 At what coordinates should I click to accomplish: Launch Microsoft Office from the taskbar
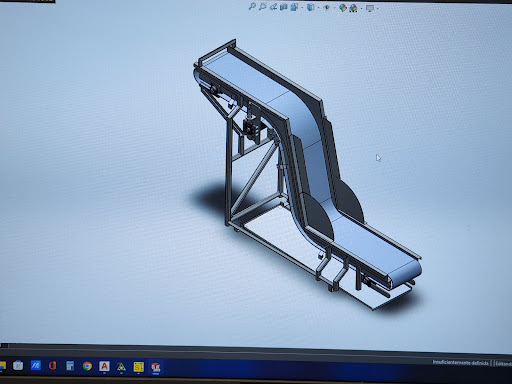click(x=53, y=366)
